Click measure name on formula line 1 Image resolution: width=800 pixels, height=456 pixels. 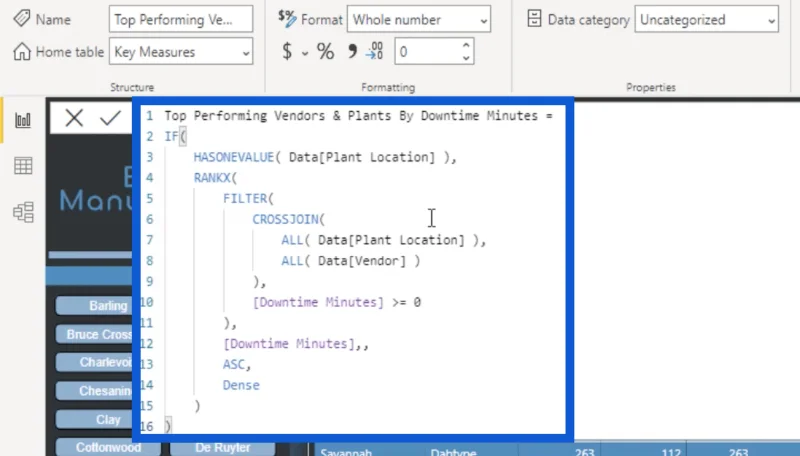(351, 116)
